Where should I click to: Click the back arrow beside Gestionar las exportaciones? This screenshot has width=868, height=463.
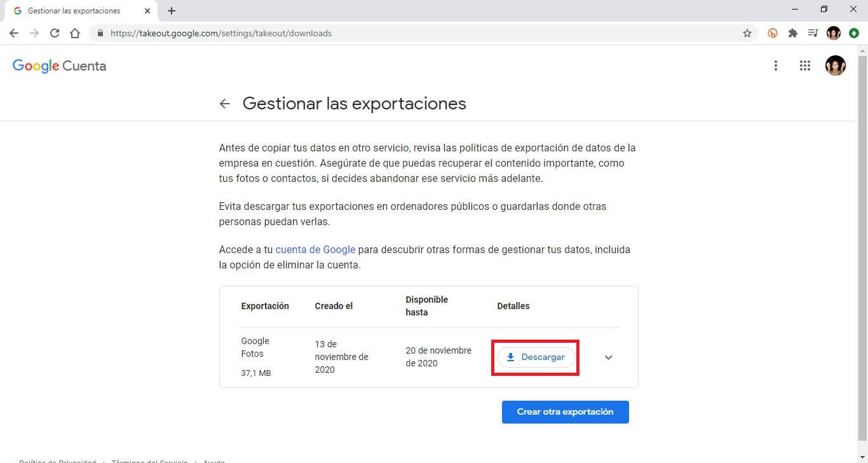tap(224, 104)
